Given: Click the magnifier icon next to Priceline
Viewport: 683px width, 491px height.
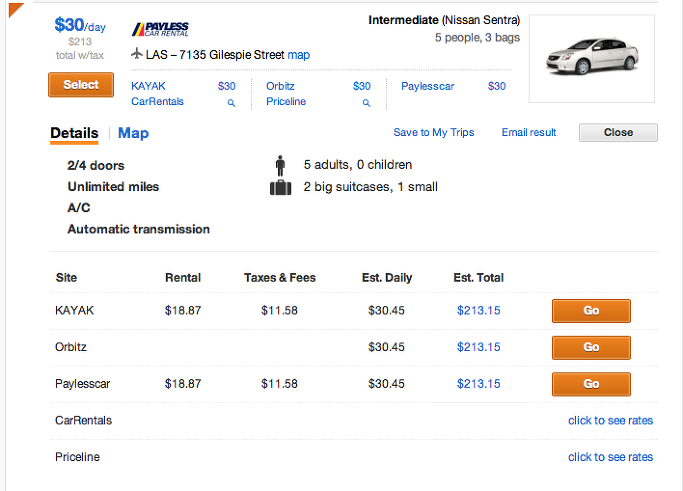Looking at the screenshot, I should pyautogui.click(x=366, y=103).
